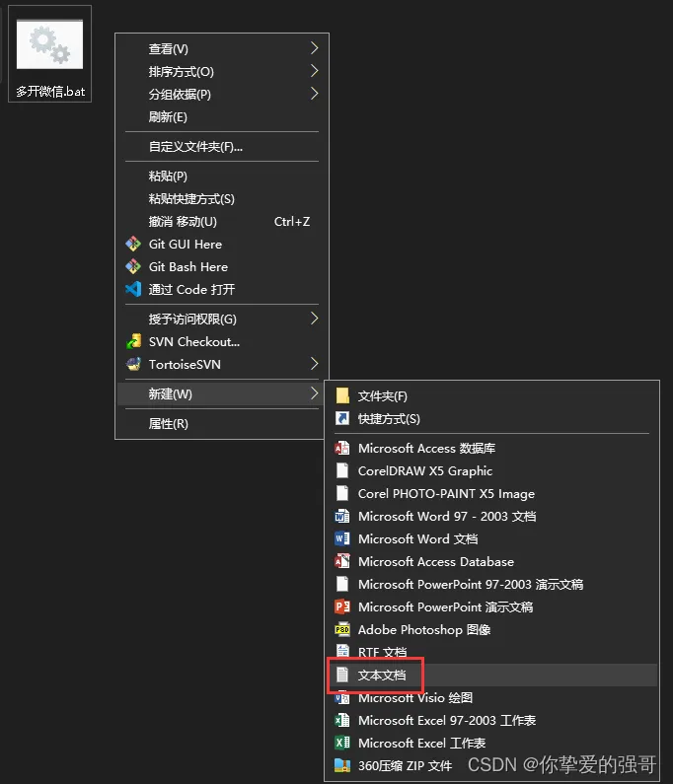The width and height of the screenshot is (673, 784).
Task: Click the TortoiseSVN text label
Action: 185,364
